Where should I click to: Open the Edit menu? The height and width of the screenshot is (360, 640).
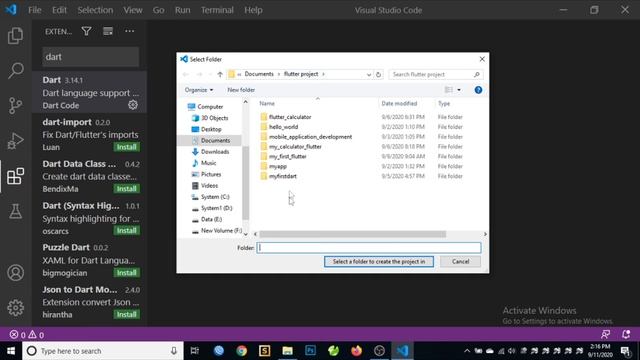click(59, 10)
